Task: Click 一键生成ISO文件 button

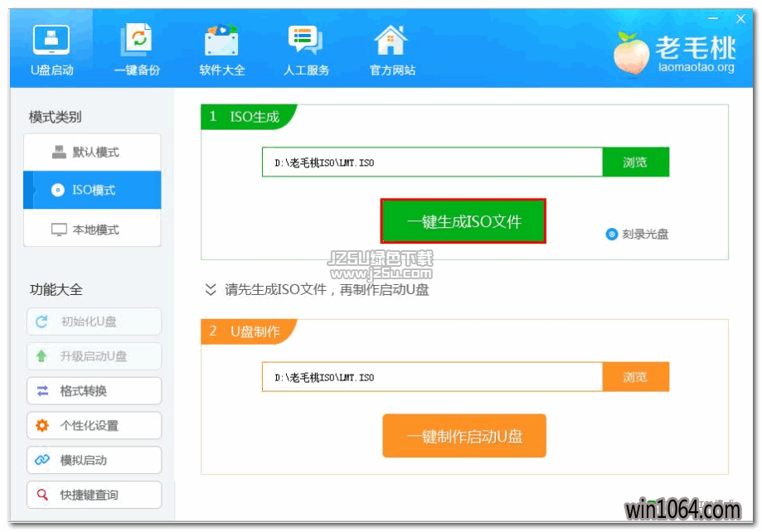Action: point(464,221)
